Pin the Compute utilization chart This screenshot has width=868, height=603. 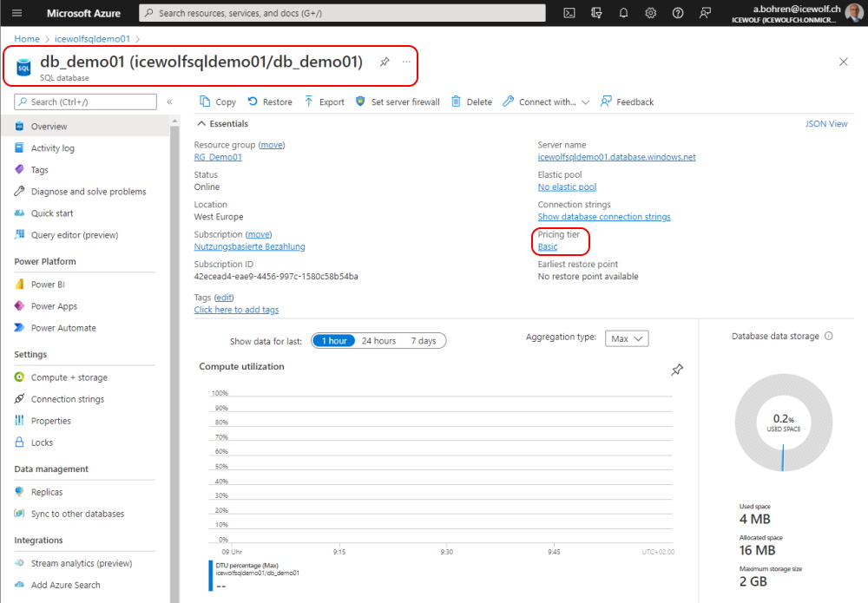point(677,370)
